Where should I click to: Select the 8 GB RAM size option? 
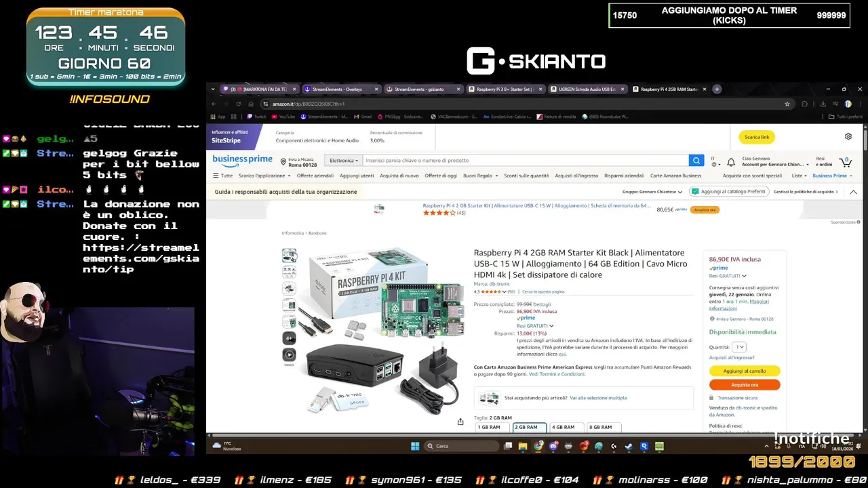click(604, 428)
